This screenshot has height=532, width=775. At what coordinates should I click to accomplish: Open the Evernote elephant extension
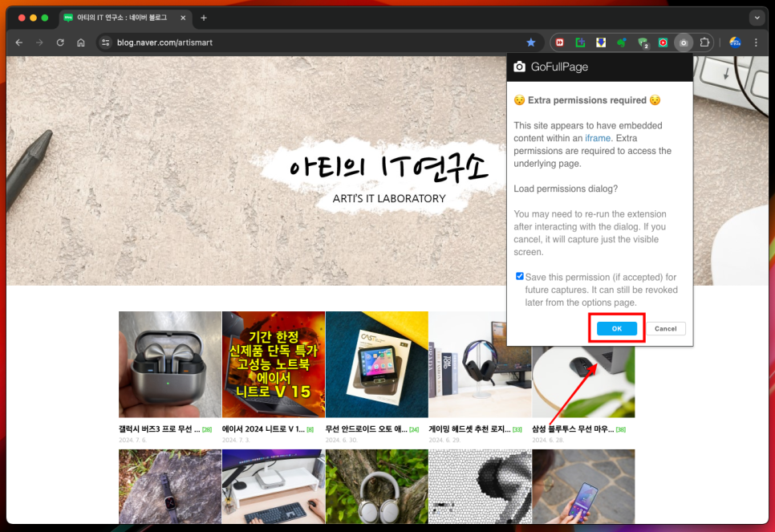click(x=622, y=43)
